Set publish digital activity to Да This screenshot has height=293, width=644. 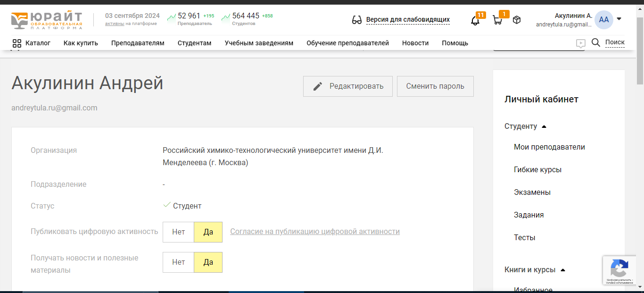tap(208, 232)
